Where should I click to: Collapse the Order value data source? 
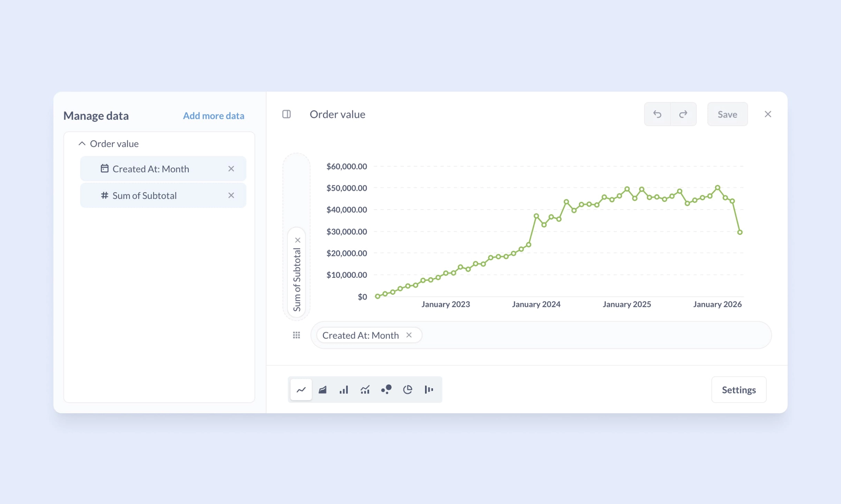(82, 144)
